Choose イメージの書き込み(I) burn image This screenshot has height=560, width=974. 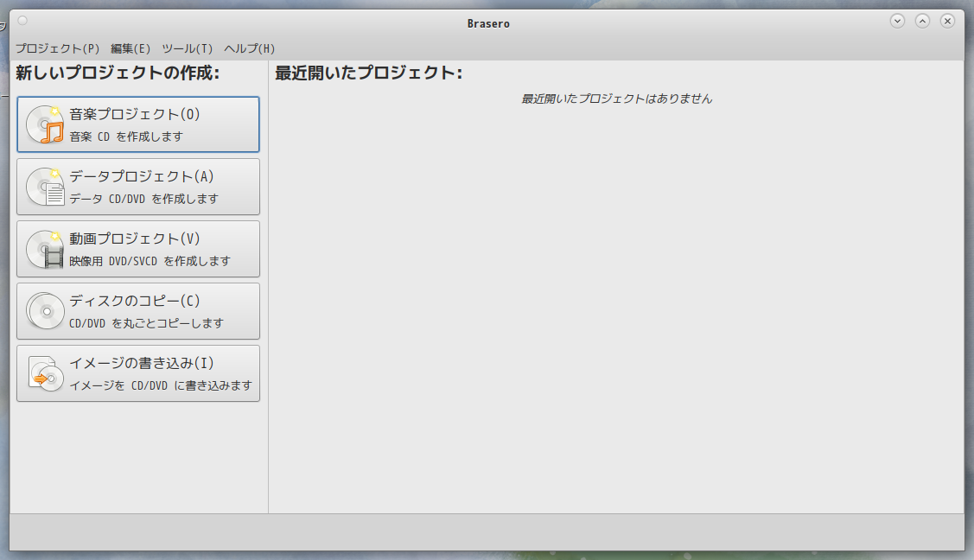[138, 373]
